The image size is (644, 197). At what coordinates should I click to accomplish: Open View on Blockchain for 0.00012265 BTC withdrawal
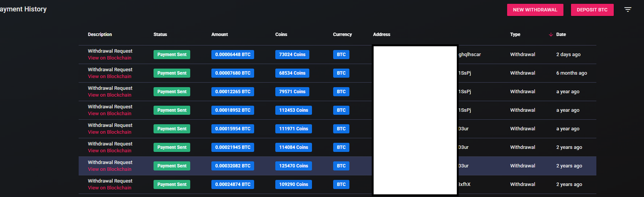[x=110, y=95]
